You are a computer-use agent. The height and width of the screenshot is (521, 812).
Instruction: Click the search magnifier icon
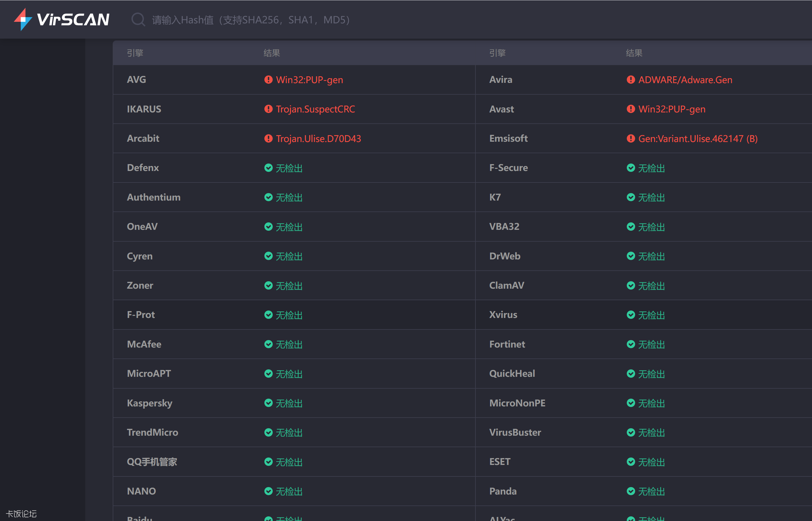click(x=138, y=20)
